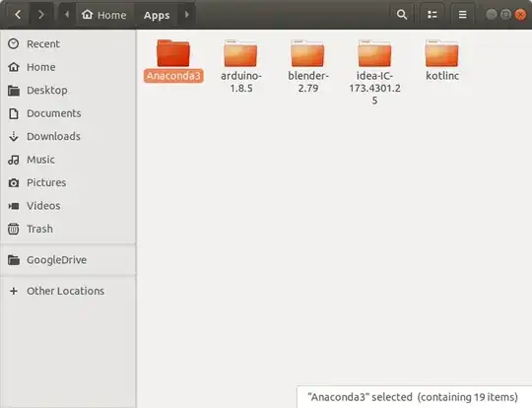
Task: Click the Trash bin icon
Action: [x=14, y=229]
